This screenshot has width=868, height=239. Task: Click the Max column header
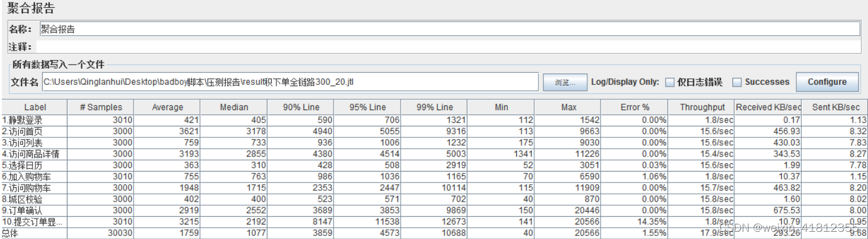pyautogui.click(x=568, y=107)
